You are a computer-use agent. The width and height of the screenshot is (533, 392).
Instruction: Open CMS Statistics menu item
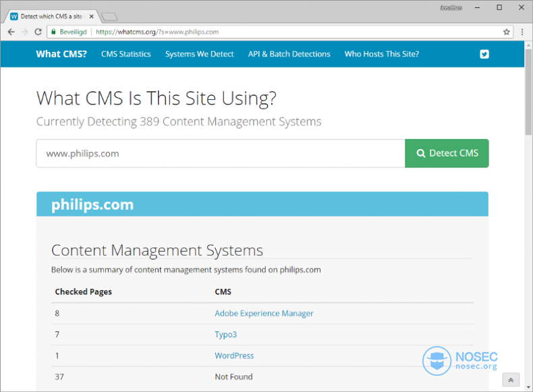126,54
